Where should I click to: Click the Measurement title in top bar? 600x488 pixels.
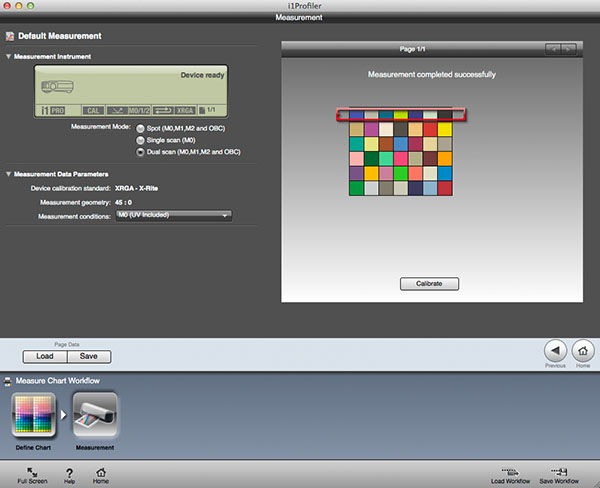pyautogui.click(x=299, y=18)
